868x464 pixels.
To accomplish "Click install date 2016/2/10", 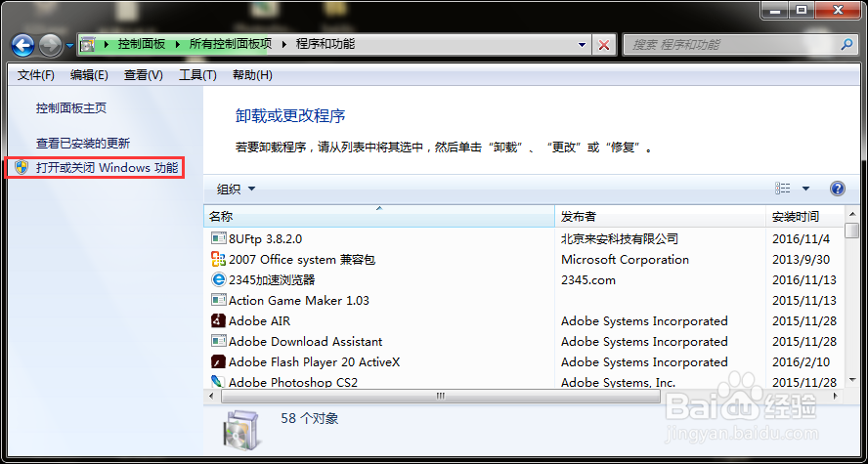I will coord(801,362).
